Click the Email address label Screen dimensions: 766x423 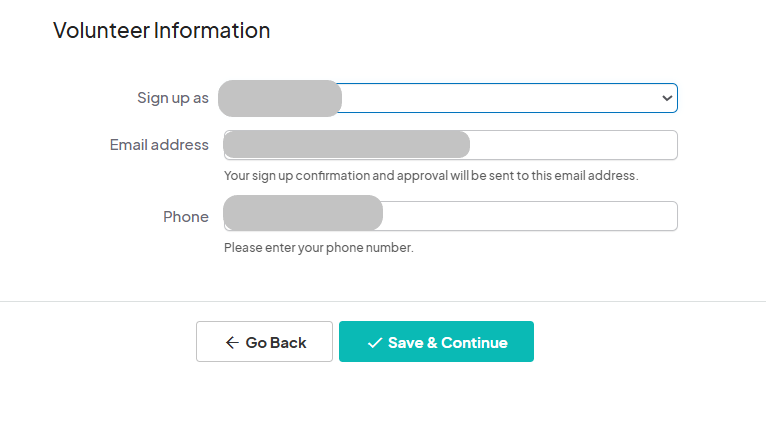159,145
